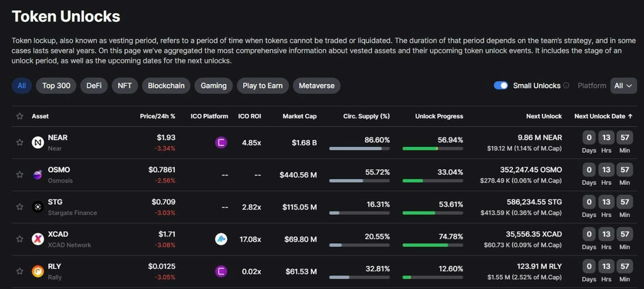The image size is (644, 289).
Task: Click the Osmosis coin icon
Action: point(38,175)
